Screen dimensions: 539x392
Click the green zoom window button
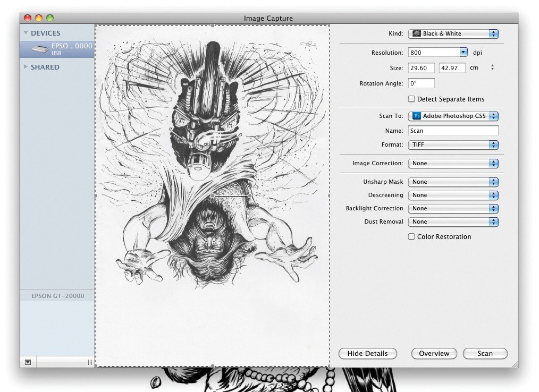tap(50, 18)
